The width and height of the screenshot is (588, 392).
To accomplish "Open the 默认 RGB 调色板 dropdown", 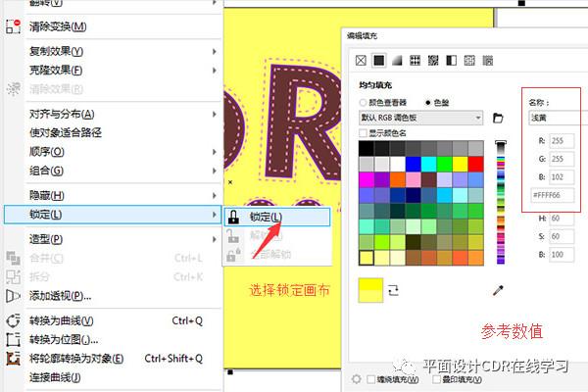I will click(x=420, y=118).
